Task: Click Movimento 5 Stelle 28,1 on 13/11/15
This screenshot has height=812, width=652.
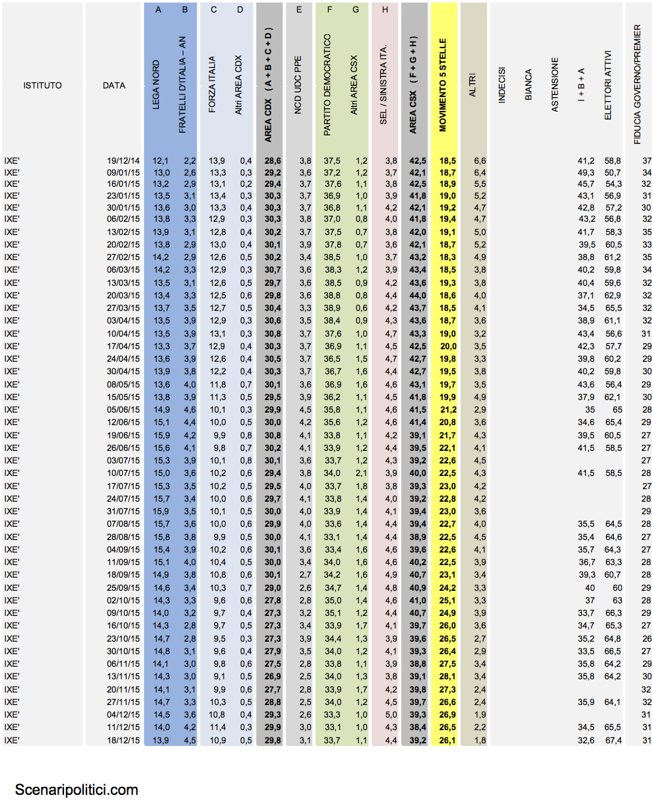Action: click(x=448, y=676)
